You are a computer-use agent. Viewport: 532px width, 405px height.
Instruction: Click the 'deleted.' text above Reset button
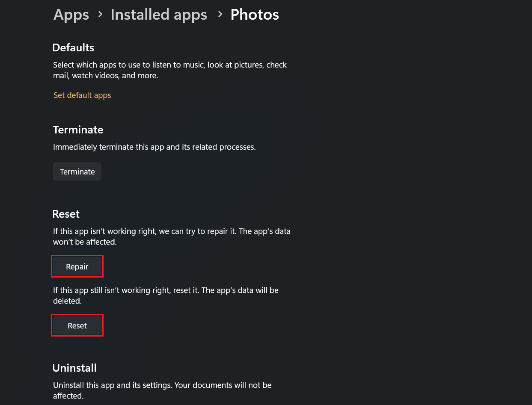(x=67, y=301)
